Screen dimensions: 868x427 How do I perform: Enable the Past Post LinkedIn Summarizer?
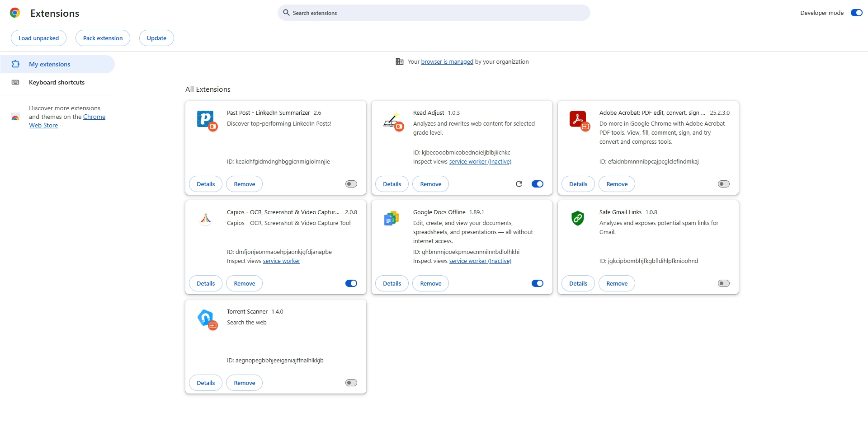[x=351, y=184]
